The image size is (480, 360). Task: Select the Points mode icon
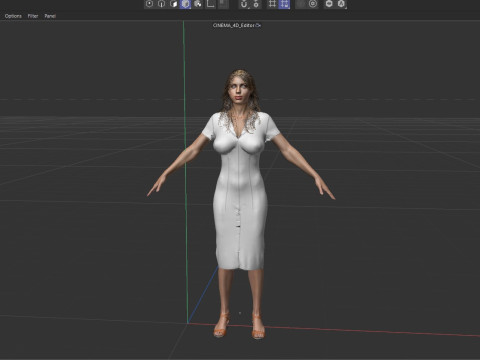[150, 4]
